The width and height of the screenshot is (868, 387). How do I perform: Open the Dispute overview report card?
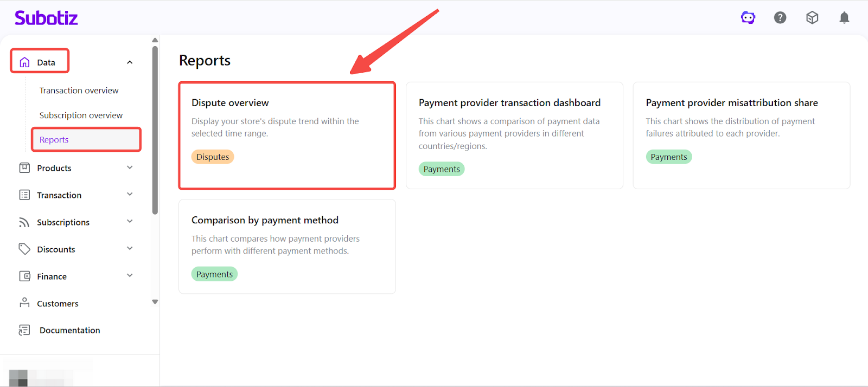287,136
